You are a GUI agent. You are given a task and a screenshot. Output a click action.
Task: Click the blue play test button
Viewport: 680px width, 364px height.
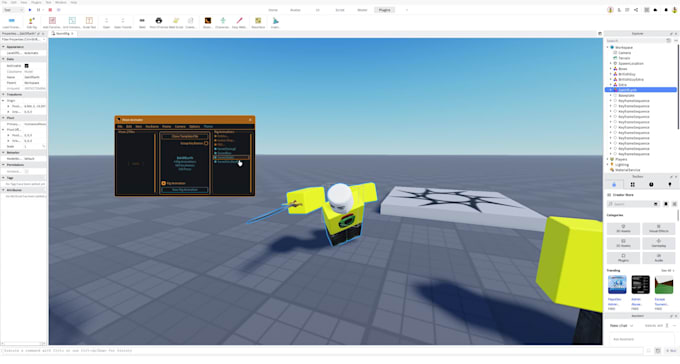point(30,10)
